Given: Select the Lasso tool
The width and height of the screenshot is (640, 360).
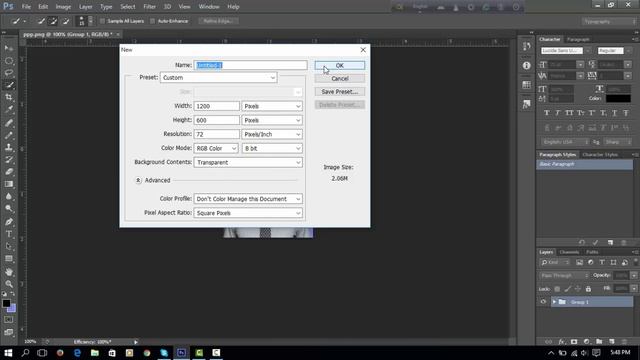Looking at the screenshot, I should click(9, 73).
